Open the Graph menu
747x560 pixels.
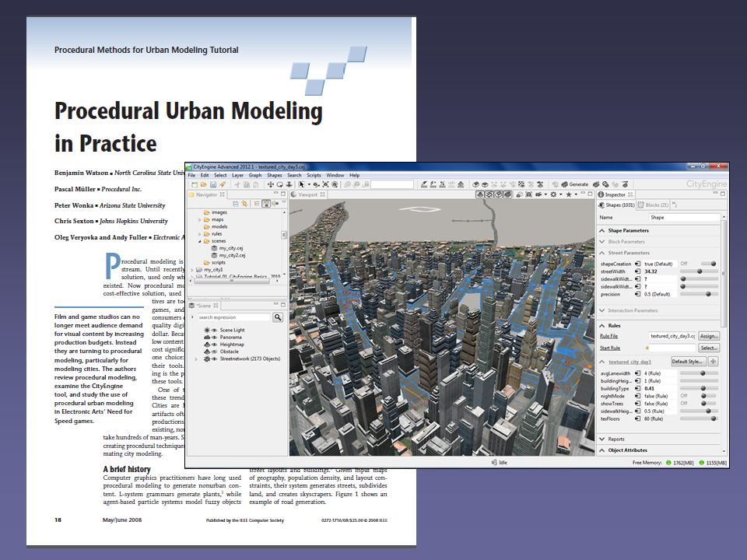pos(255,175)
